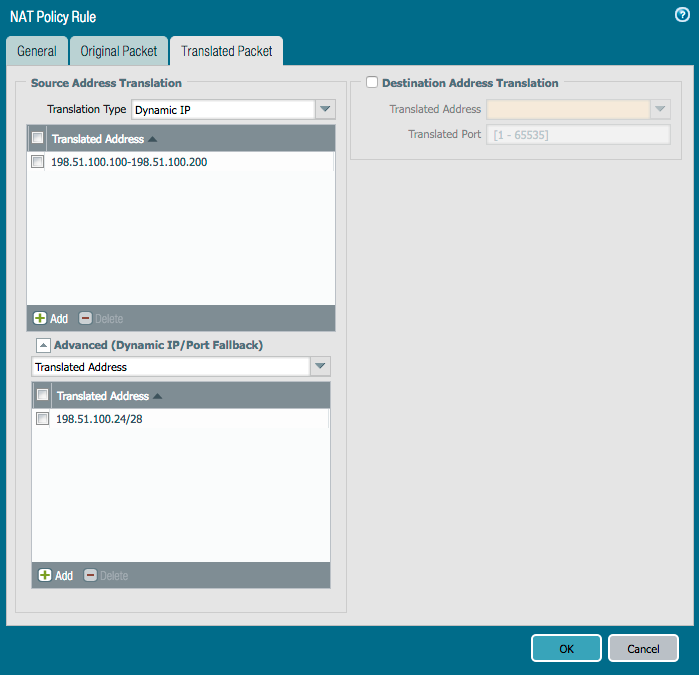Click the Dynamic IP translation type field
The image size is (699, 675).
pyautogui.click(x=223, y=109)
